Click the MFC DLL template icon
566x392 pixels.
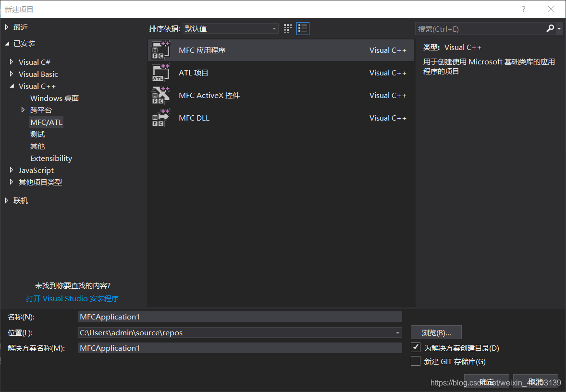coord(160,118)
